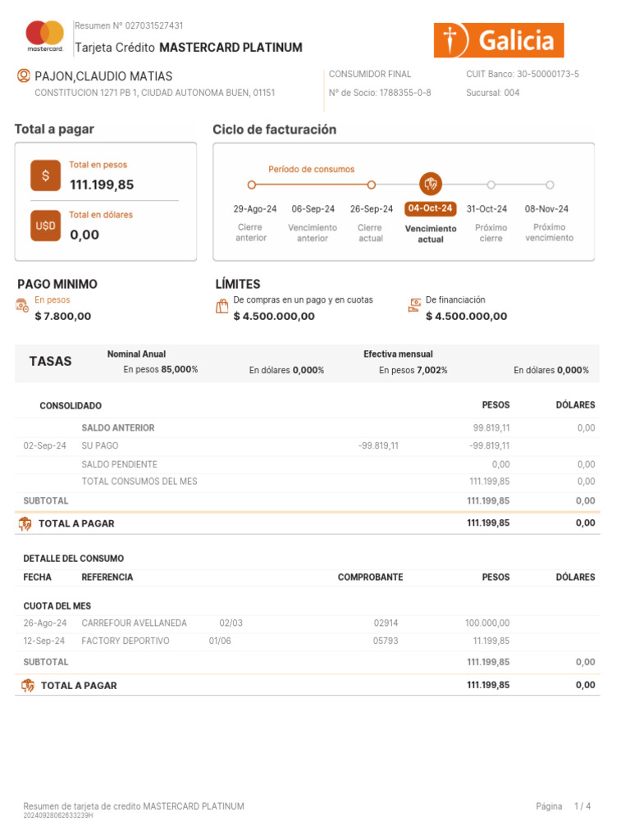Viewport: 630px width, 840px height.
Task: Click the TASAS heading
Action: pyautogui.click(x=50, y=362)
